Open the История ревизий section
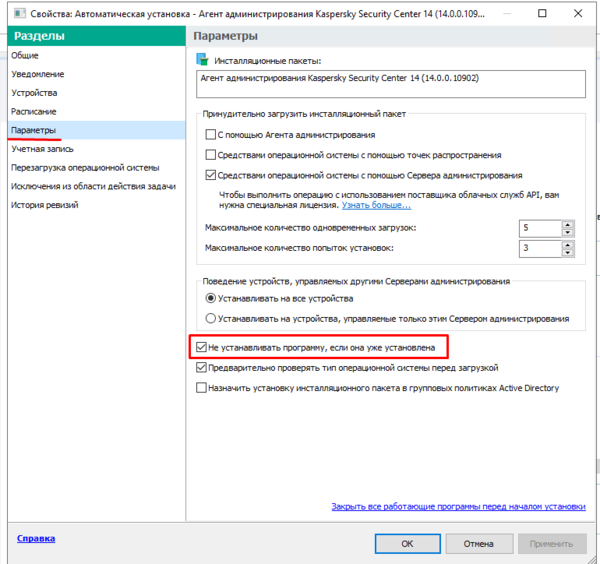 pyautogui.click(x=44, y=205)
